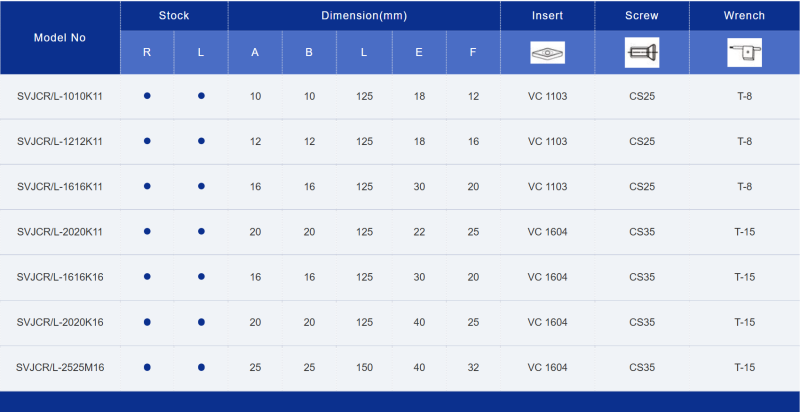Click the L dimension sub-header
The image size is (800, 412).
364,53
